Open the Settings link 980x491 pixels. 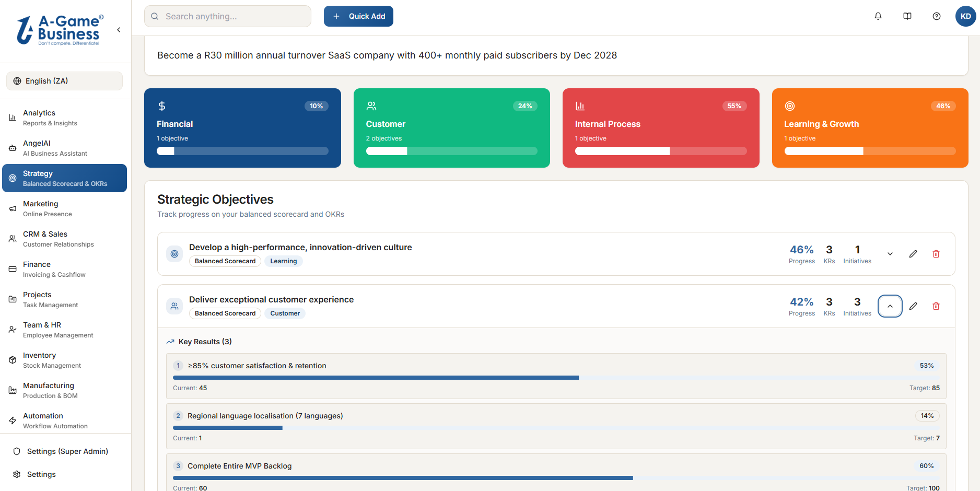point(64,474)
